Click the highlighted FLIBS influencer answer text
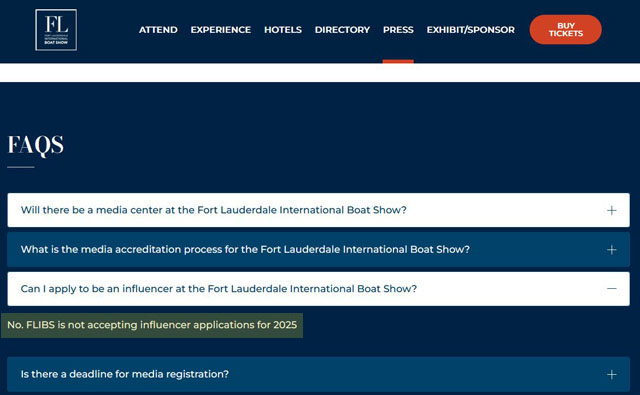The height and width of the screenshot is (395, 640). click(x=152, y=325)
